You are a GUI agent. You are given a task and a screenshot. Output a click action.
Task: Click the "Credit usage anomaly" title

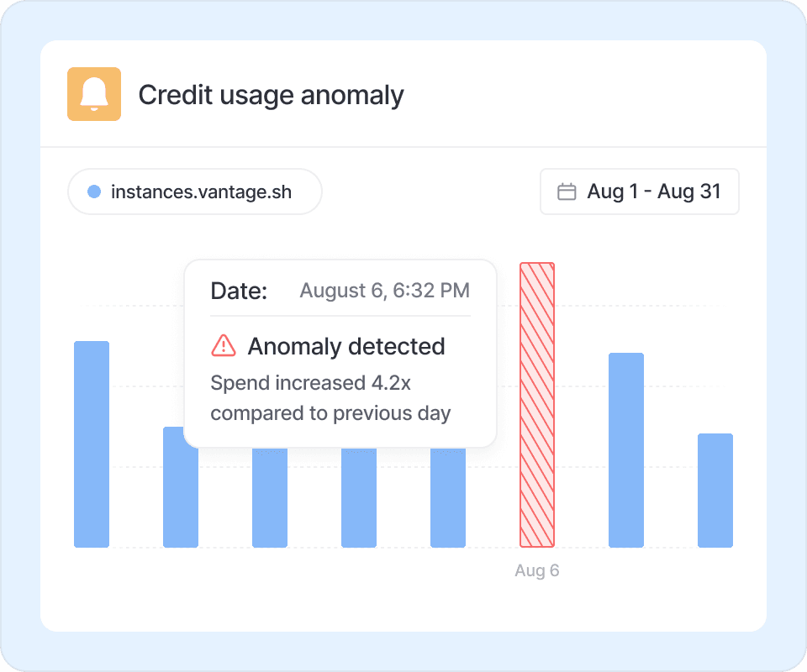(x=271, y=95)
